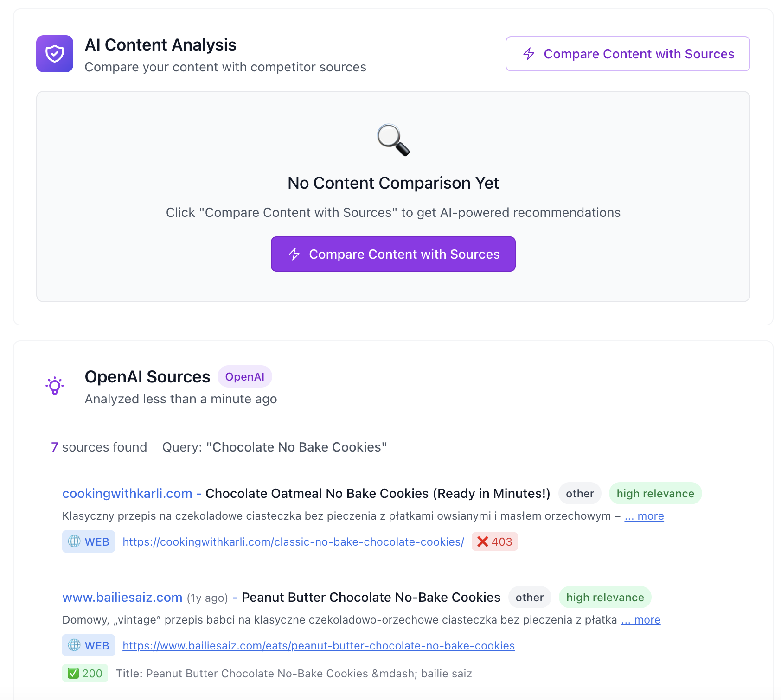The width and height of the screenshot is (781, 700).
Task: Click the OpenAI provider tag
Action: [244, 377]
